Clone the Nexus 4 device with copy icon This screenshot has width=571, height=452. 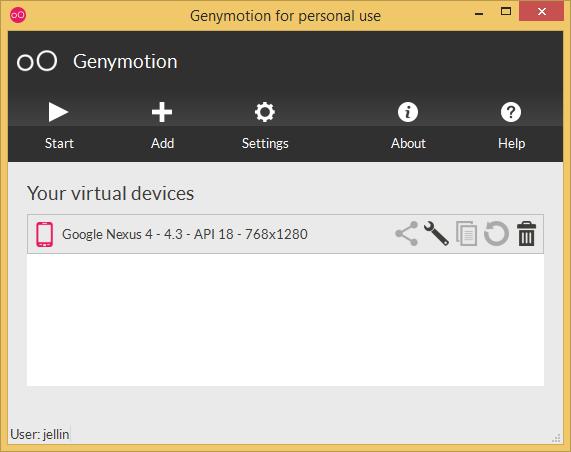(466, 234)
